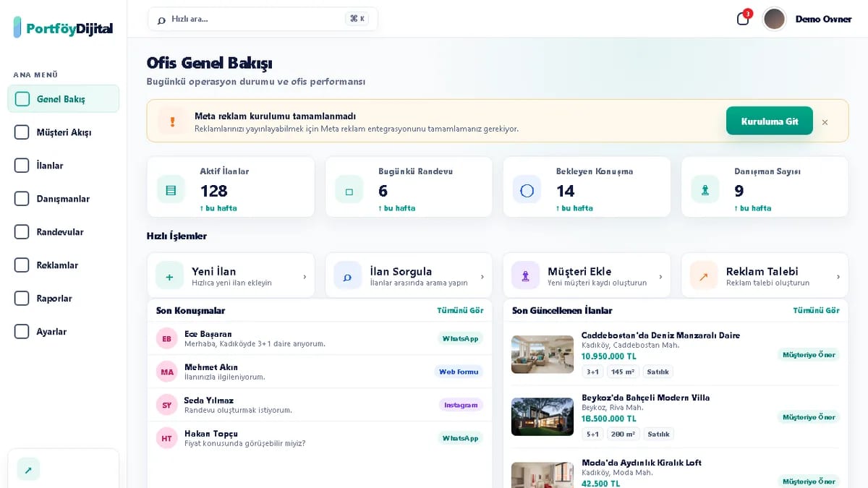
Task: Click the WhatsApp tag on Hakan Topçu
Action: (x=460, y=438)
